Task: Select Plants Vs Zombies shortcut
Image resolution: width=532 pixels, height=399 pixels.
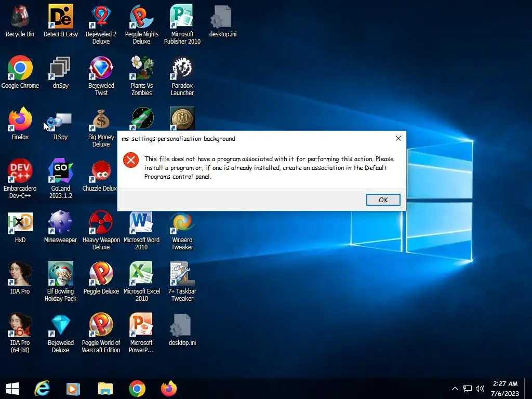Action: (141, 76)
